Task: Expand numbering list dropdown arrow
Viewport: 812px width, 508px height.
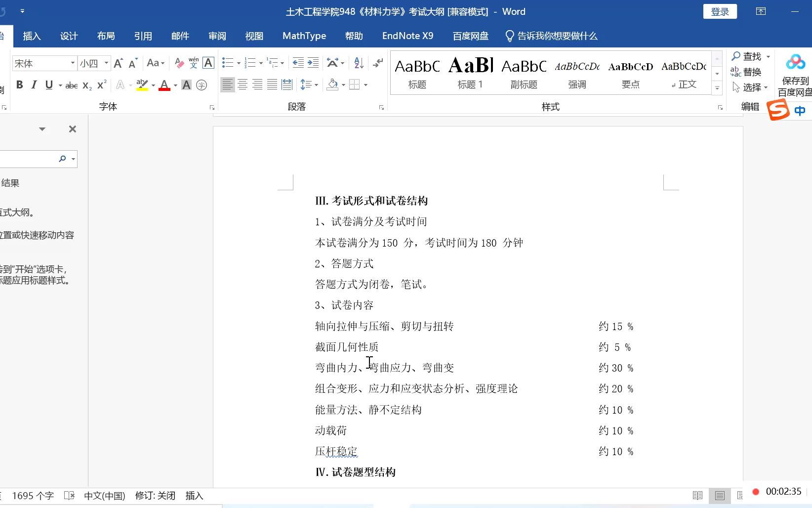Action: point(261,63)
